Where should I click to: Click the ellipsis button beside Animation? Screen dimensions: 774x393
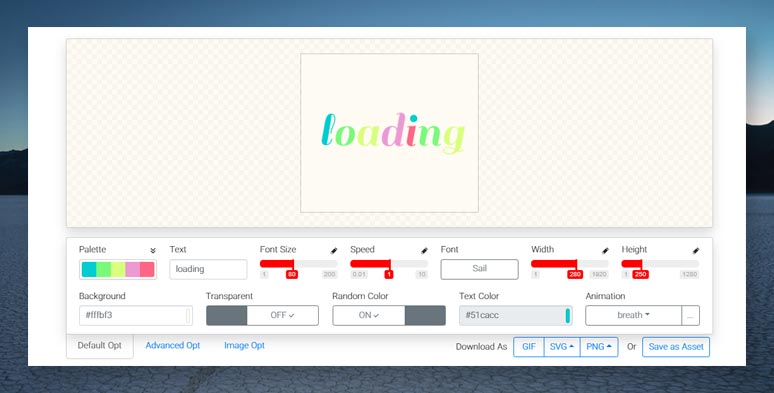(x=690, y=315)
